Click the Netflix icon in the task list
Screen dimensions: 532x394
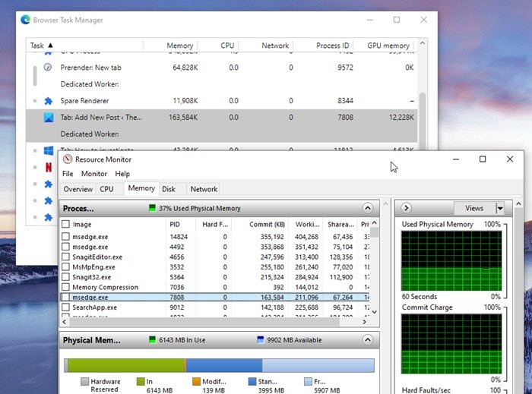point(48,167)
